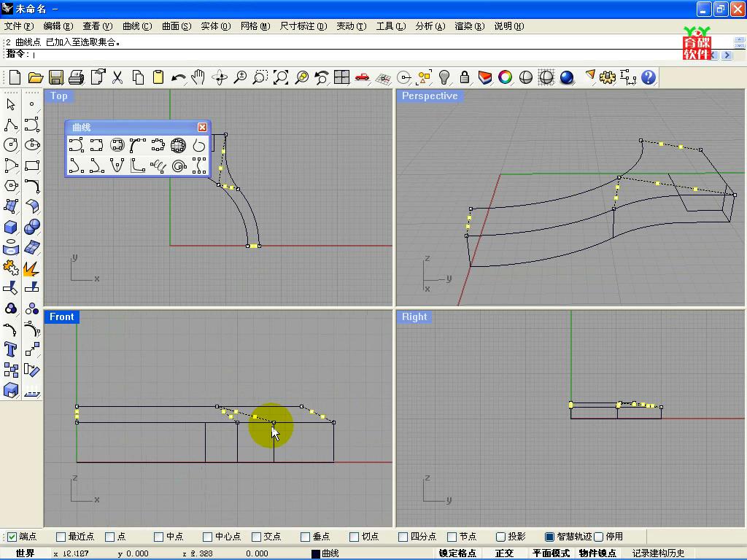Activate the Right viewport title
The height and width of the screenshot is (560, 747).
pos(414,316)
